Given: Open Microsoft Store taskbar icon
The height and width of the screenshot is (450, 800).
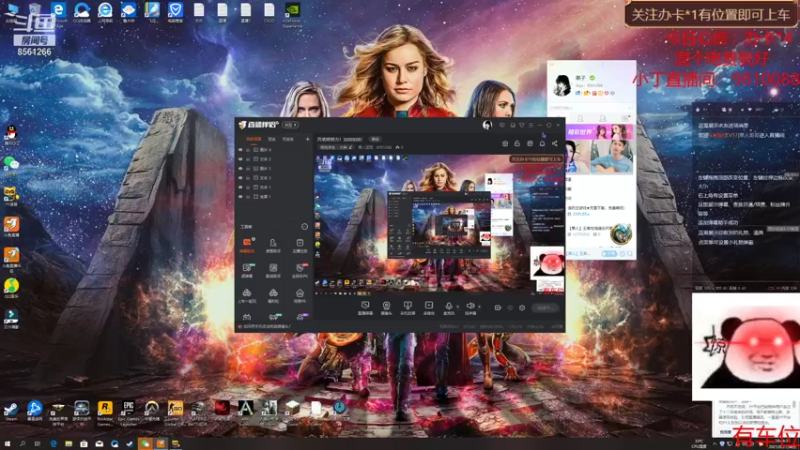Looking at the screenshot, I should pos(84,444).
